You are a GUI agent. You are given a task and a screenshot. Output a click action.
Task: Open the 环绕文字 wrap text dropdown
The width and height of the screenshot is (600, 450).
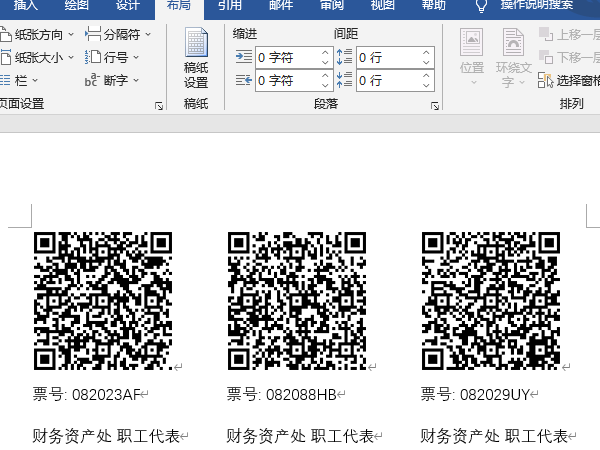click(514, 57)
